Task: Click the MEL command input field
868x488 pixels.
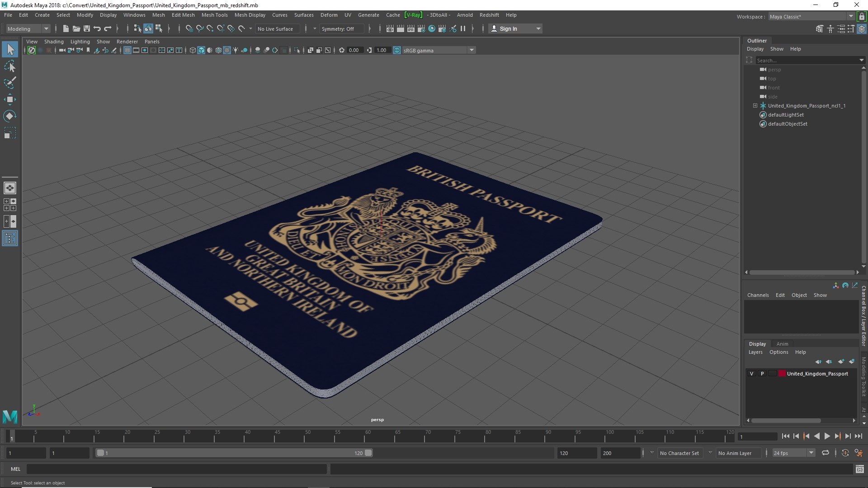Action: [176, 469]
